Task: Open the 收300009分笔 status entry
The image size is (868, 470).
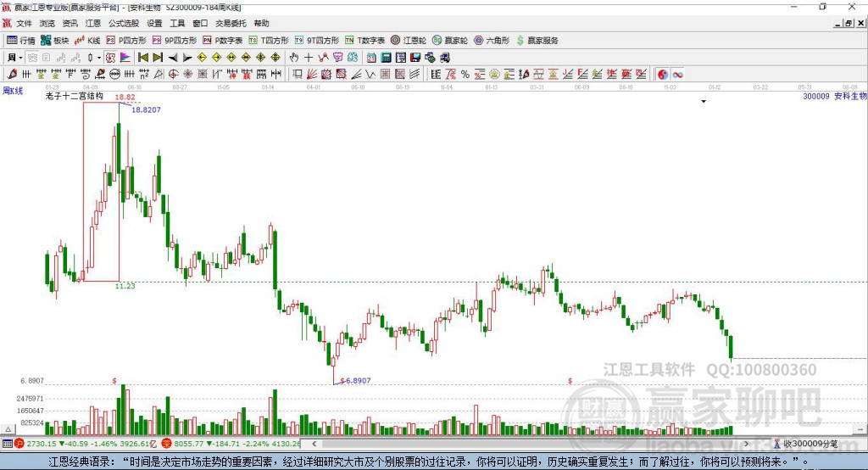Action: click(806, 444)
